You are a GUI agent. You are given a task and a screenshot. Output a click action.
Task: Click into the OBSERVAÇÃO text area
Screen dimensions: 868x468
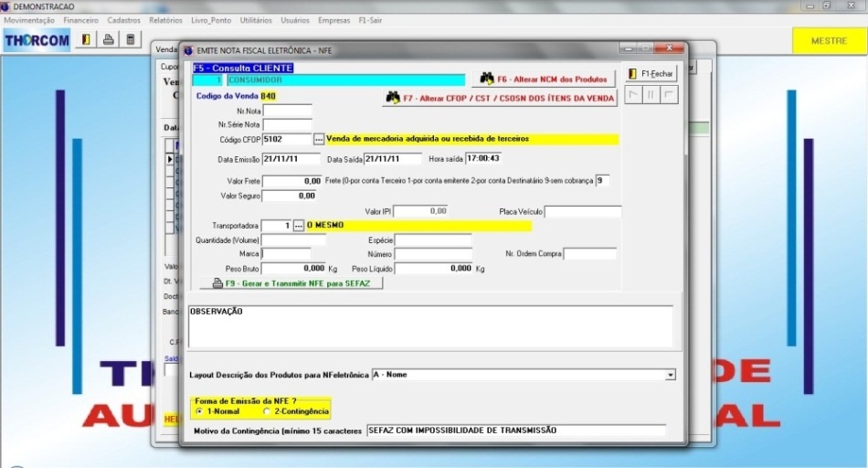tap(429, 326)
